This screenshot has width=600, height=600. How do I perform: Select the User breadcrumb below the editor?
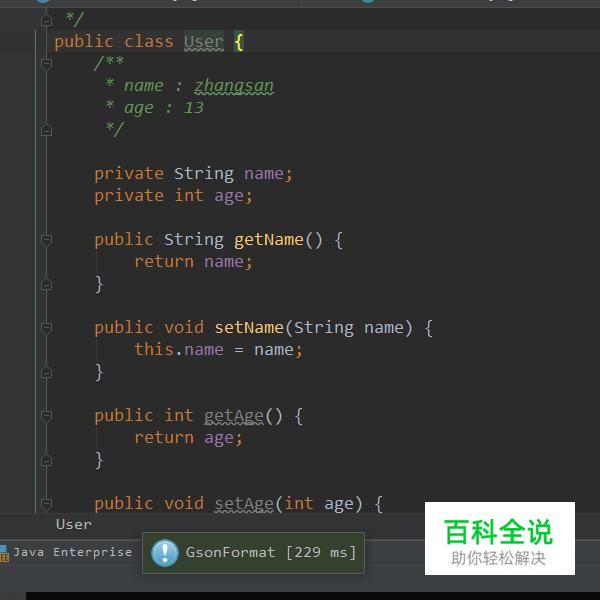point(74,524)
